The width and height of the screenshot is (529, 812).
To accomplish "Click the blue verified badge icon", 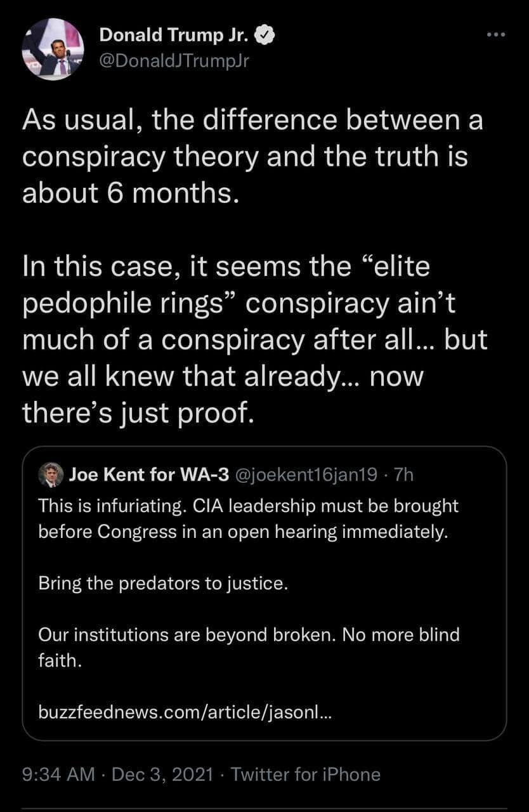I will point(264,37).
